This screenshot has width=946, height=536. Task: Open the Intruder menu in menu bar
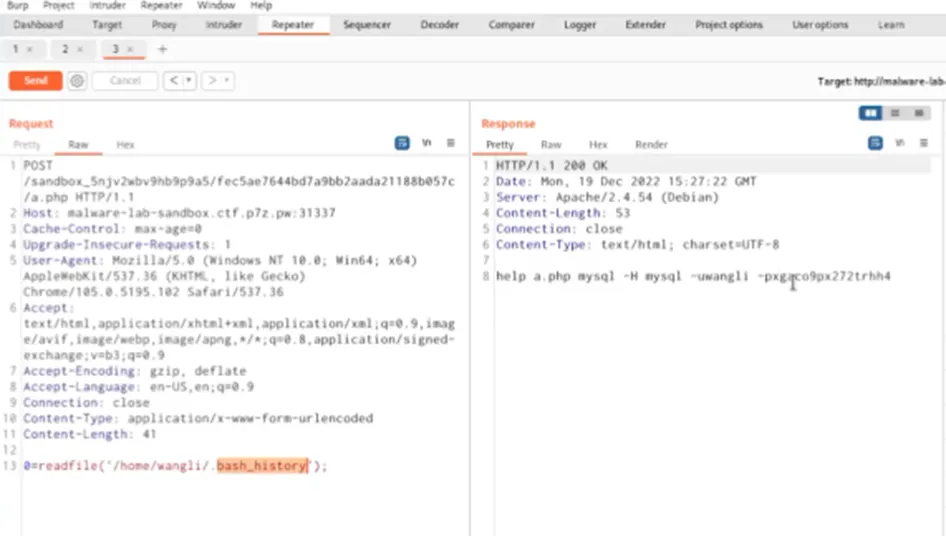coord(107,5)
